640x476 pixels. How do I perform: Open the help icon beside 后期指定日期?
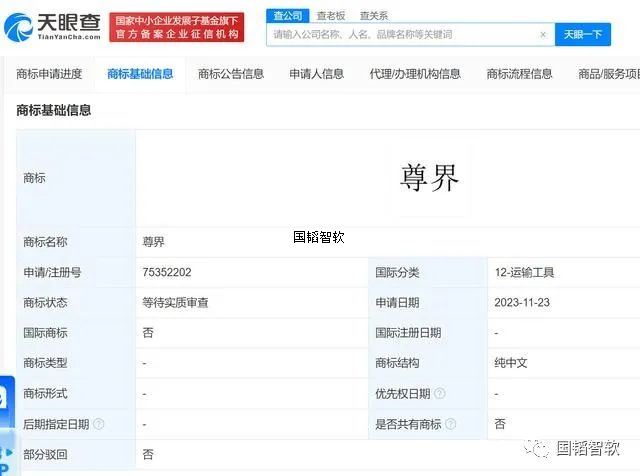pyautogui.click(x=99, y=424)
